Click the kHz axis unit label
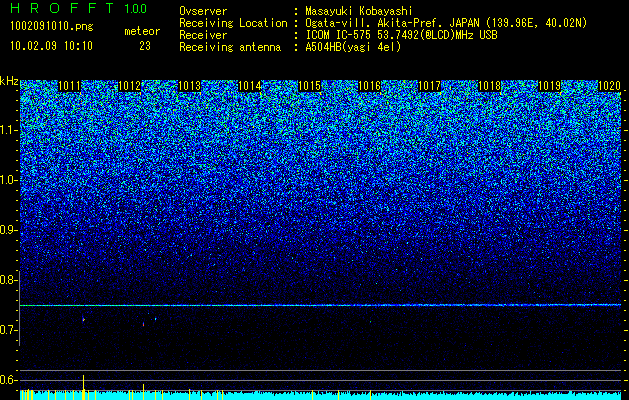This screenshot has width=629, height=400. coord(9,81)
